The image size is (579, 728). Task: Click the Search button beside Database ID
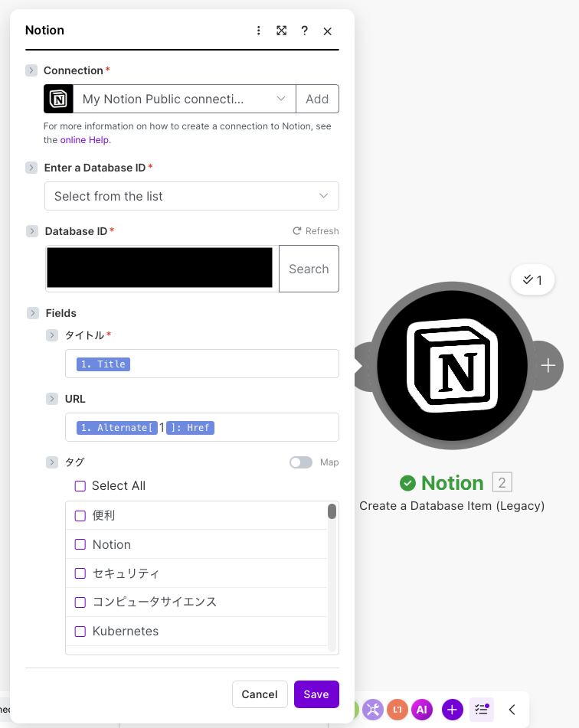(x=309, y=269)
